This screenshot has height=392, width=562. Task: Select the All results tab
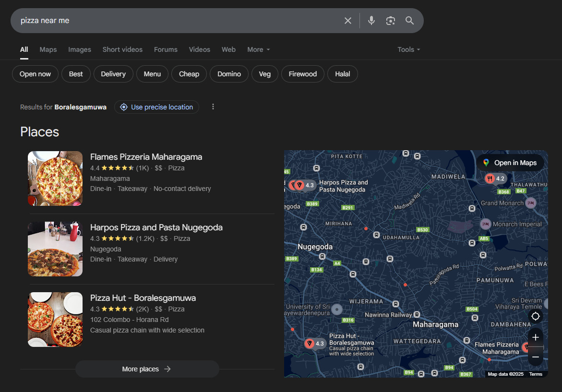pos(24,50)
